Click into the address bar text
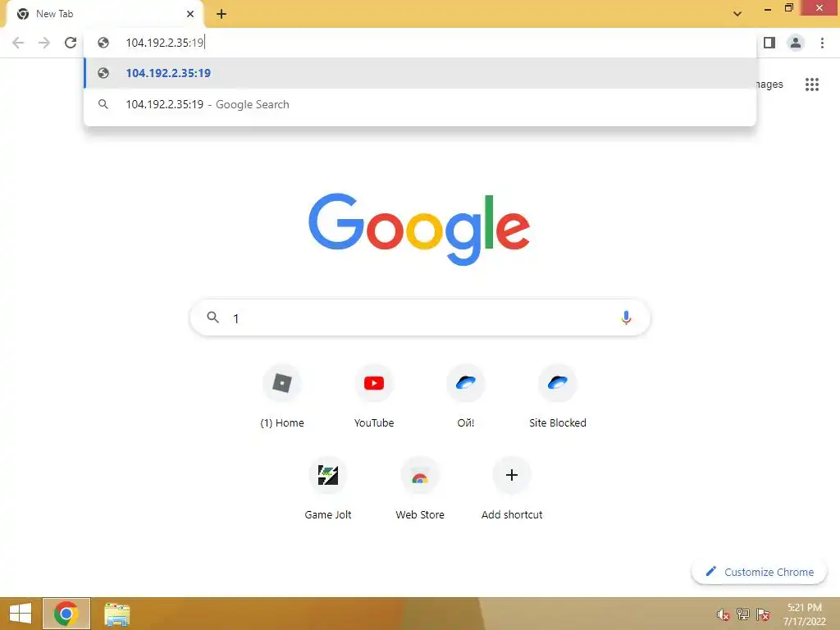Screen dimensions: 840x630 click(164, 43)
